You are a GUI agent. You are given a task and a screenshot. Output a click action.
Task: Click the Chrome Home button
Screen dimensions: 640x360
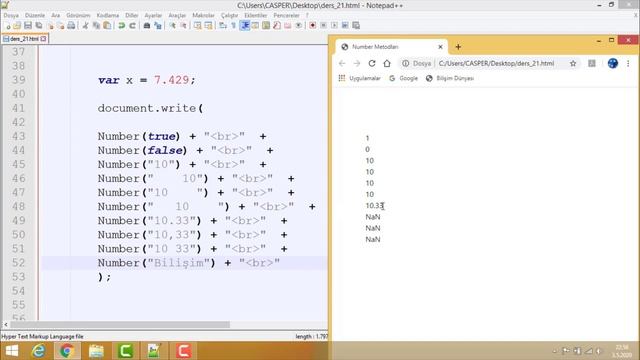tap(387, 63)
